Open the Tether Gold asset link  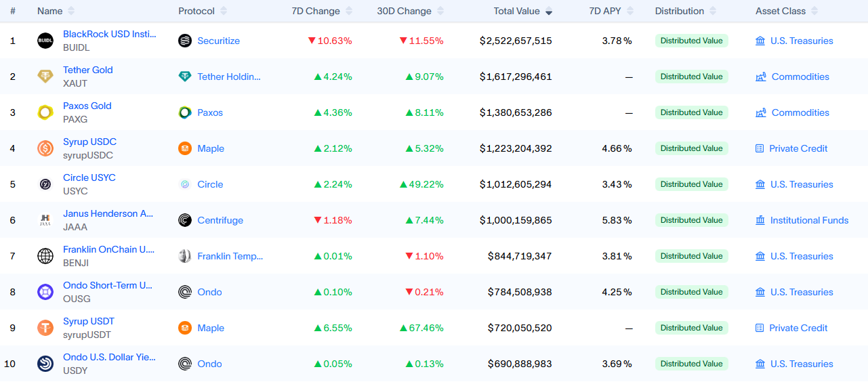tap(88, 70)
